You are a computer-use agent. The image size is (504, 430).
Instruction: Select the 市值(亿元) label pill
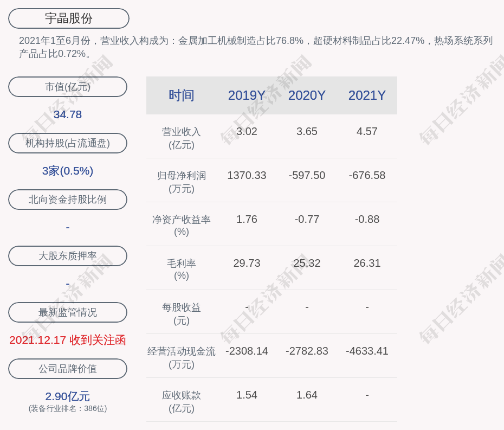coord(68,87)
